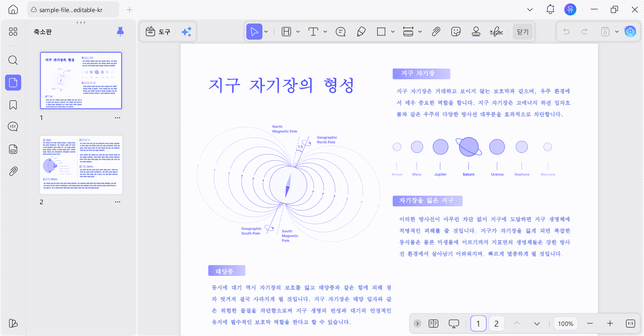Zoom out with minus button
The height and width of the screenshot is (336, 644).
coord(590,324)
